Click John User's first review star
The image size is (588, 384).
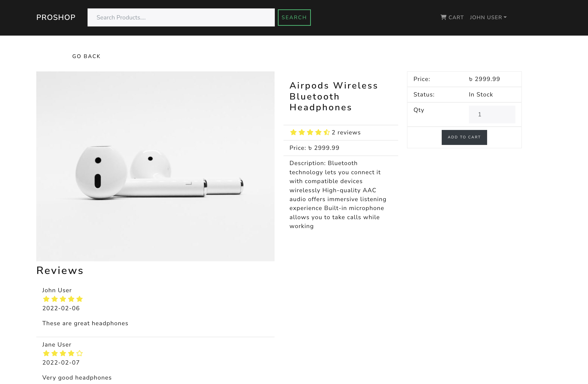click(x=46, y=299)
